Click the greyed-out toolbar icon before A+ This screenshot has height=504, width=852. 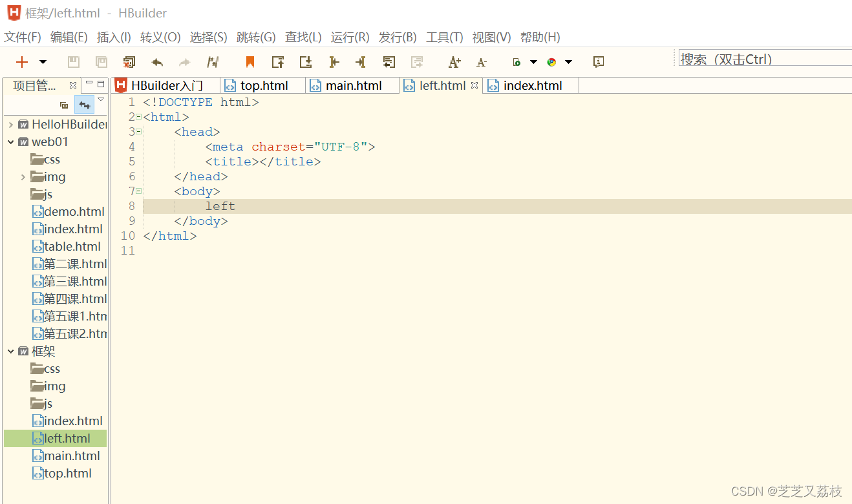pyautogui.click(x=417, y=62)
